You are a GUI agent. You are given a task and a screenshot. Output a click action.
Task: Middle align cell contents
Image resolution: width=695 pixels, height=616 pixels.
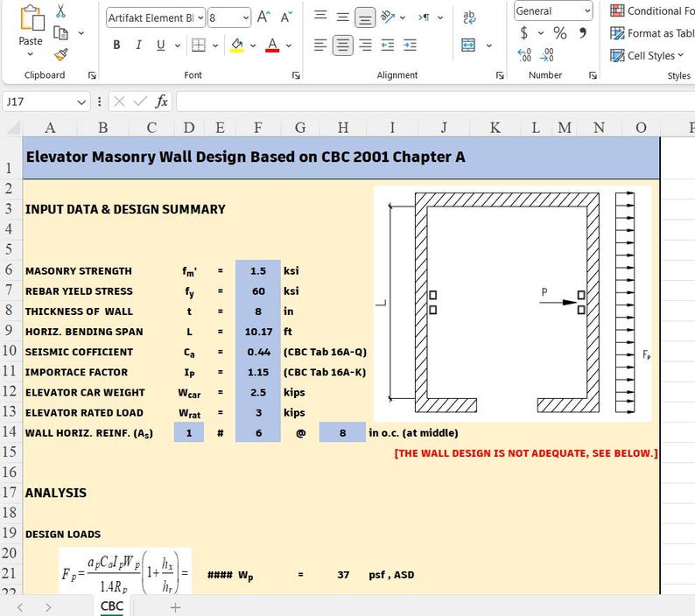coord(342,17)
